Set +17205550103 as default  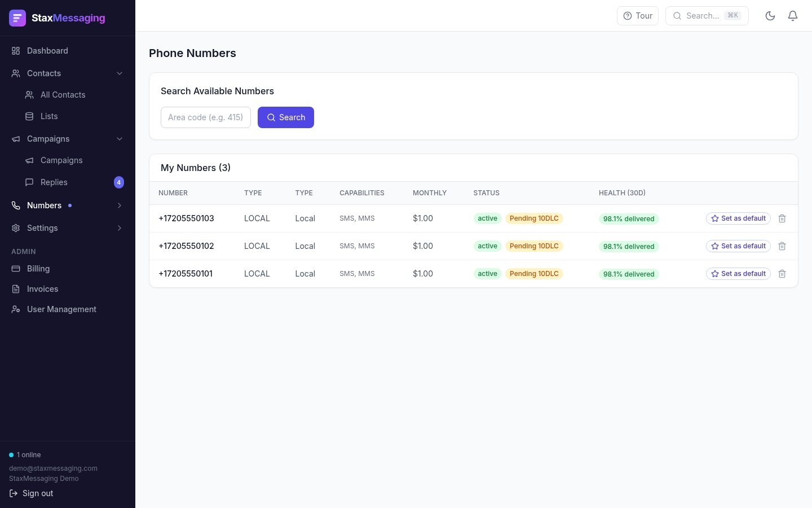point(738,218)
